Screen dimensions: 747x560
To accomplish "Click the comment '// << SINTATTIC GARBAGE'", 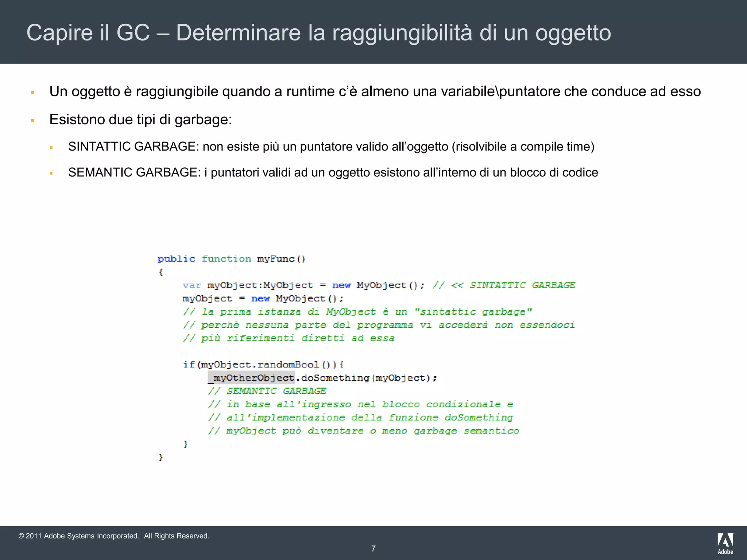I will pyautogui.click(x=504, y=285).
